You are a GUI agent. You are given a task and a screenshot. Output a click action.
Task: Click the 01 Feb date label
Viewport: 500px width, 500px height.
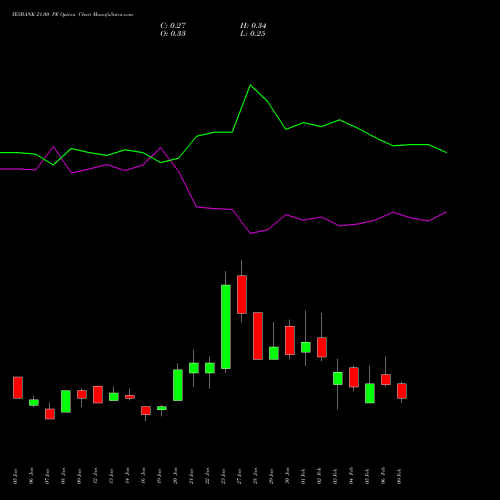(x=303, y=476)
